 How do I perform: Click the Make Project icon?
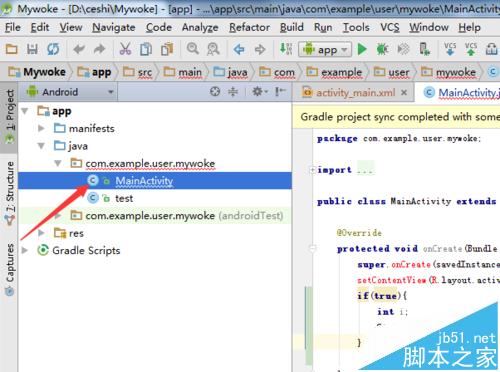click(286, 49)
